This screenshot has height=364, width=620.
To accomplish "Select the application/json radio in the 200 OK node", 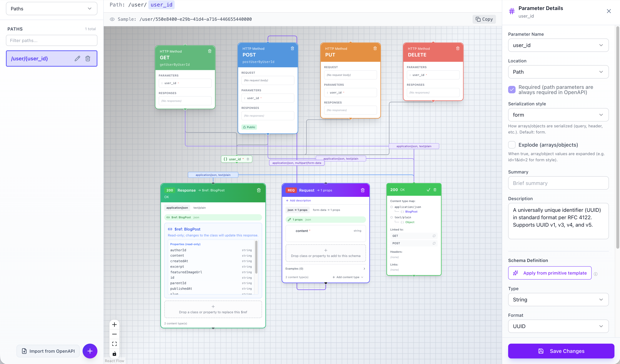I will point(392,207).
